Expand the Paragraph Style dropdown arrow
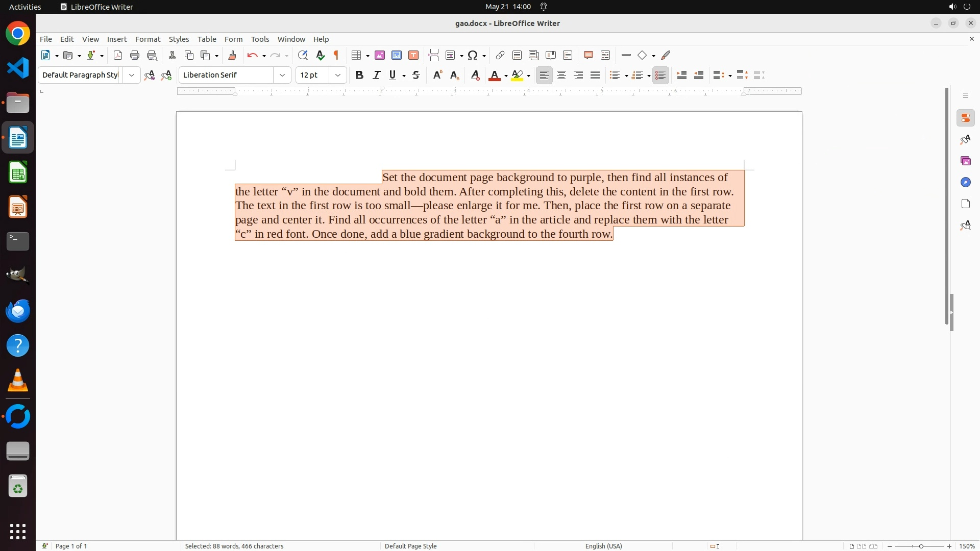The width and height of the screenshot is (980, 551). pos(132,75)
